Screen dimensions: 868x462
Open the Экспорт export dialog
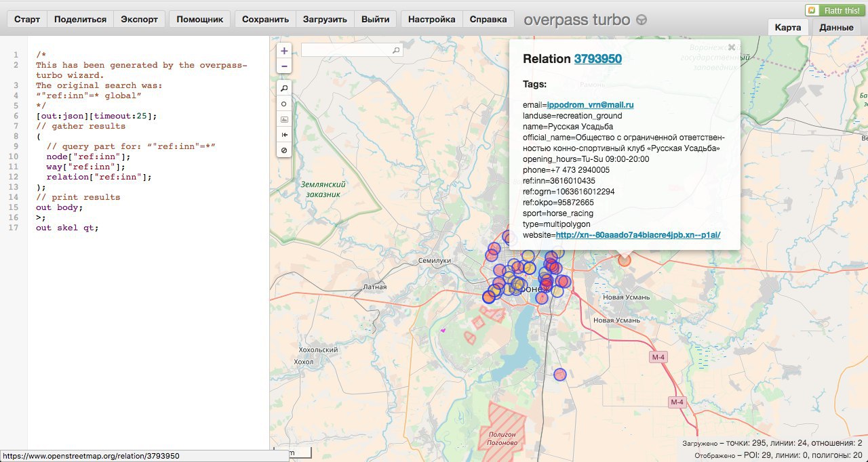tap(139, 20)
